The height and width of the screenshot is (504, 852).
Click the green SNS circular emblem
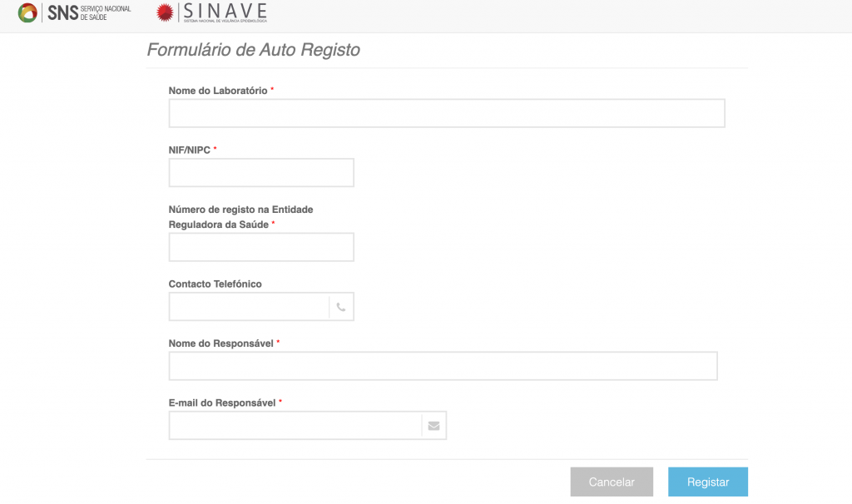27,12
